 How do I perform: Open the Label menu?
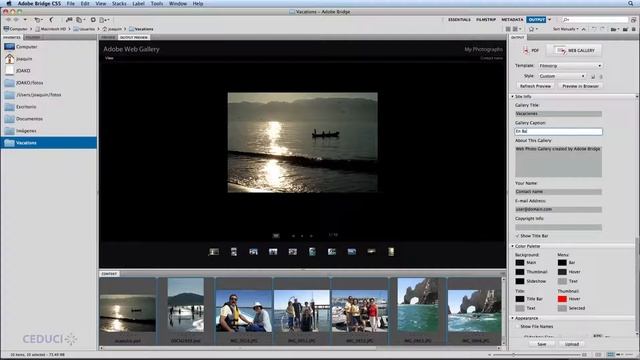pos(138,3)
